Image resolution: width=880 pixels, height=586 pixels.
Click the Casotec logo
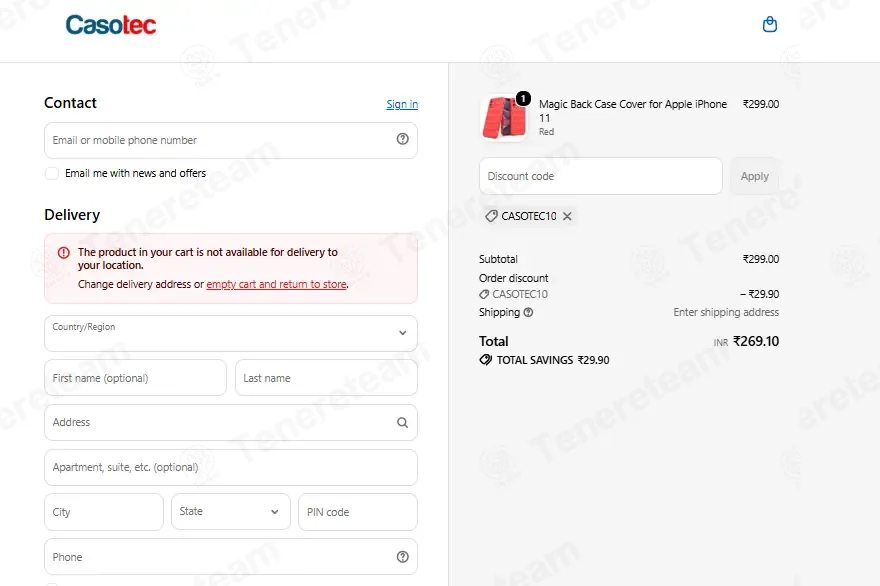click(111, 25)
